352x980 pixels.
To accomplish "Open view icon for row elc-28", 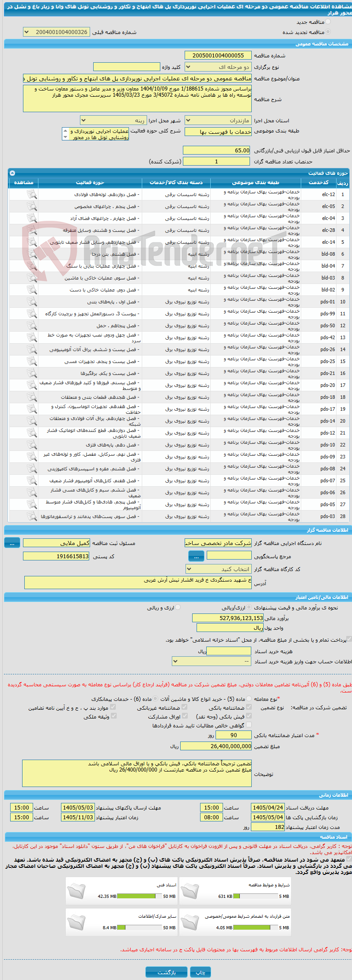I will coord(32,230).
